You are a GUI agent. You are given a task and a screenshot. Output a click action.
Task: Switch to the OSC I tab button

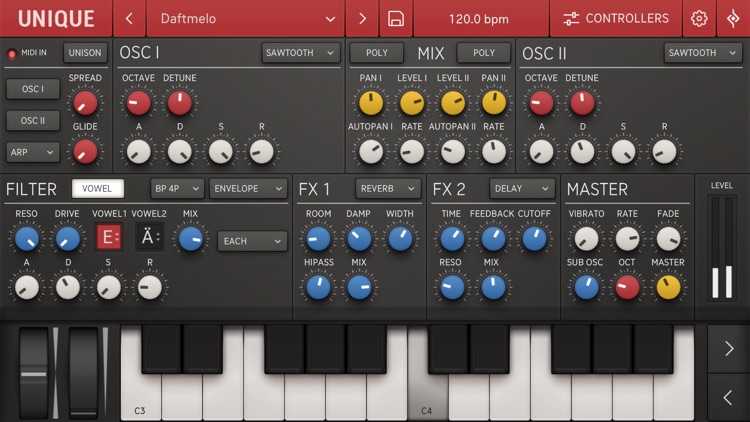point(33,89)
